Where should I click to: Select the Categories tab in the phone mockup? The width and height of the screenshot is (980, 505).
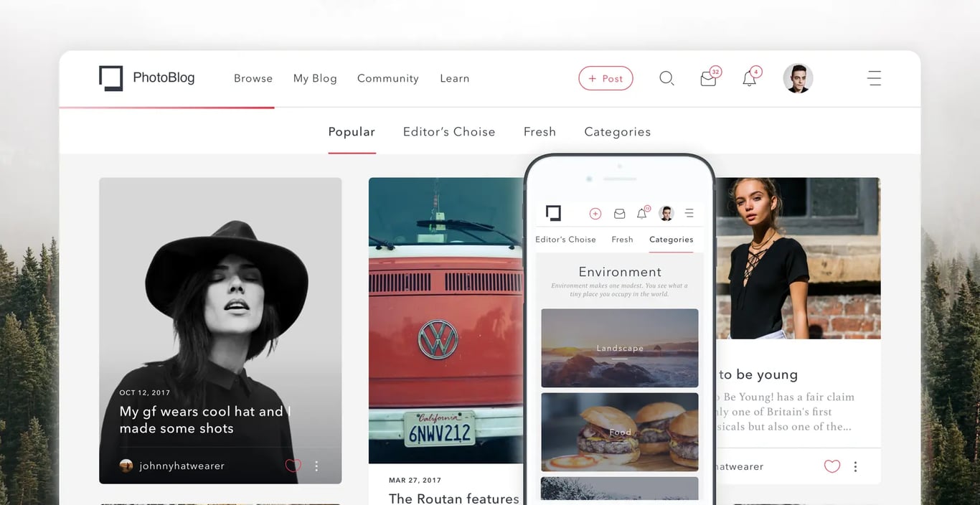pos(671,239)
